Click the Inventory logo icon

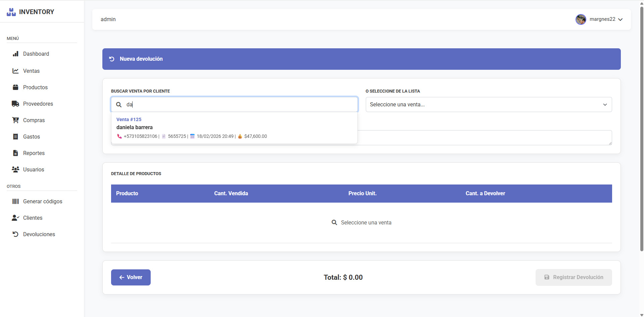11,12
